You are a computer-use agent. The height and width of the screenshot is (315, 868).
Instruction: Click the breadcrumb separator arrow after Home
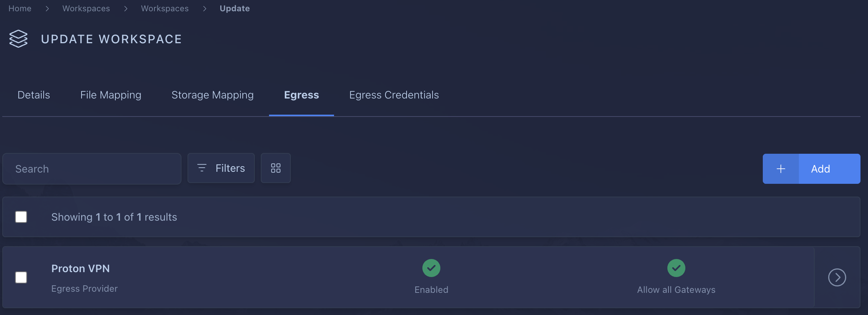(x=47, y=8)
